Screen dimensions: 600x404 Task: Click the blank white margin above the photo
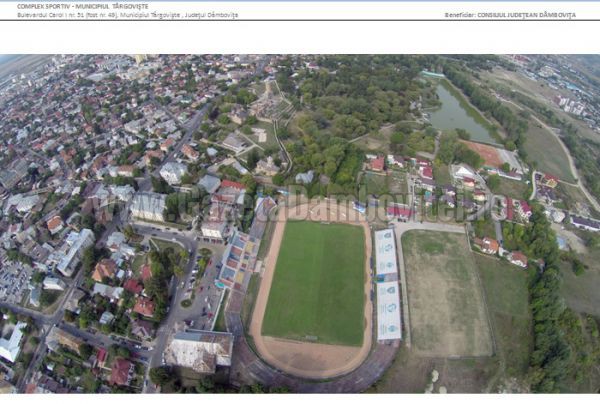(x=300, y=38)
